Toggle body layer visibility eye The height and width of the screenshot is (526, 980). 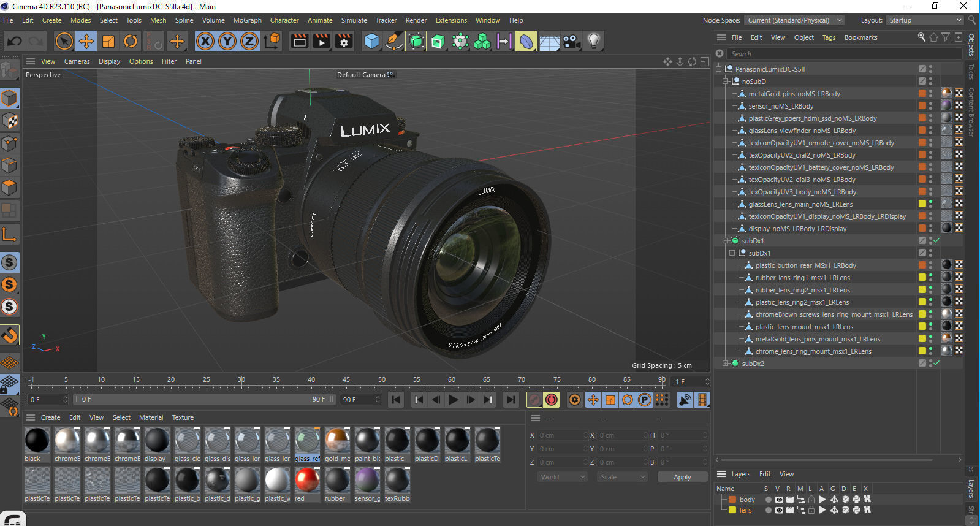(x=779, y=500)
